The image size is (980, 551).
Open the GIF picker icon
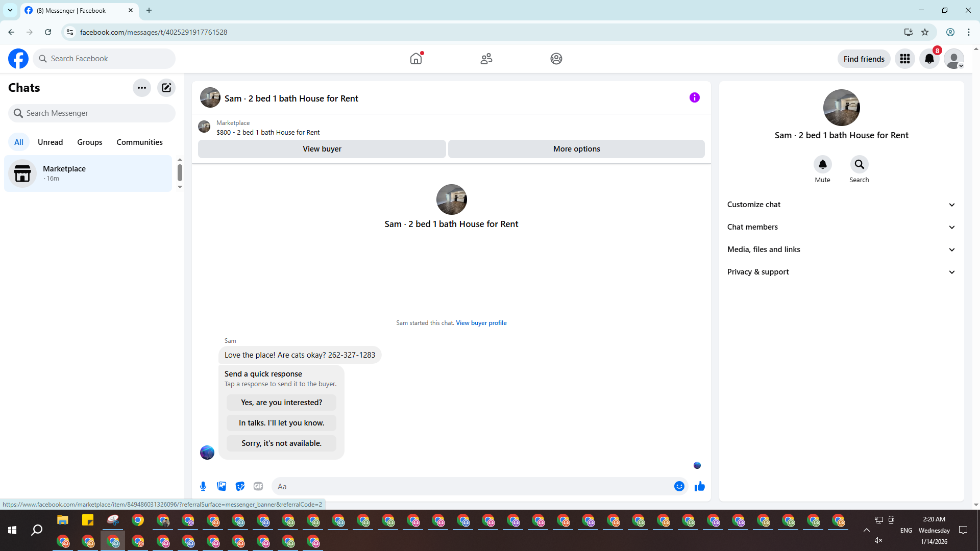click(x=258, y=486)
